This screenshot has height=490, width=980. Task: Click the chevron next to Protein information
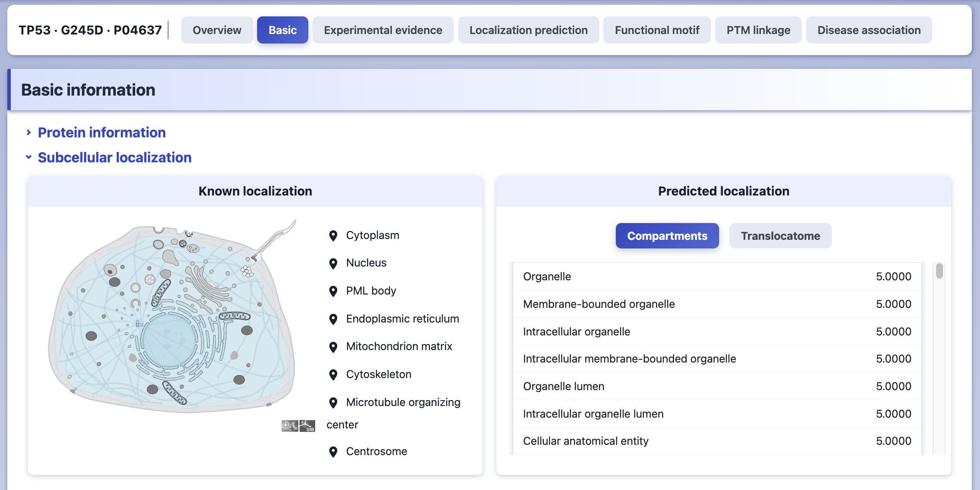click(x=28, y=133)
